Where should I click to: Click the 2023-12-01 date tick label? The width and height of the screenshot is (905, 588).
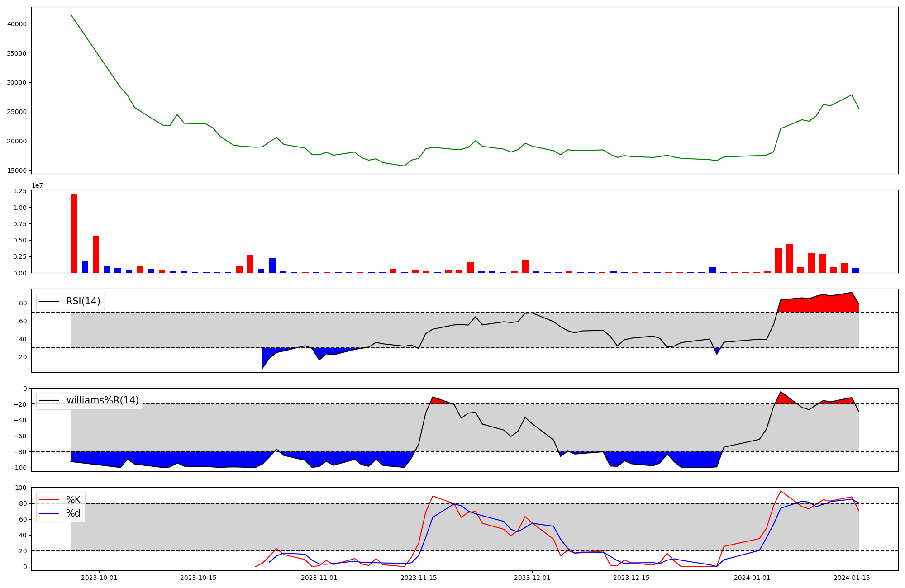click(x=532, y=578)
